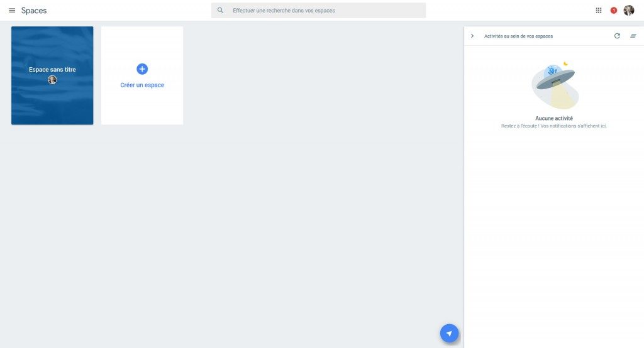This screenshot has width=644, height=348.
Task: Click the Restez à l'écoute notification message
Action: (553, 126)
